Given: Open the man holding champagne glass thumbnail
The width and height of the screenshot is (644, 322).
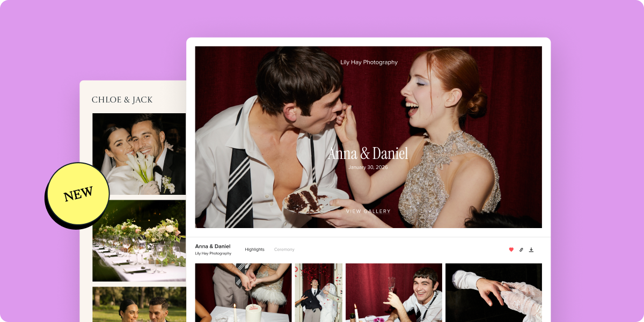Looking at the screenshot, I should [394, 292].
